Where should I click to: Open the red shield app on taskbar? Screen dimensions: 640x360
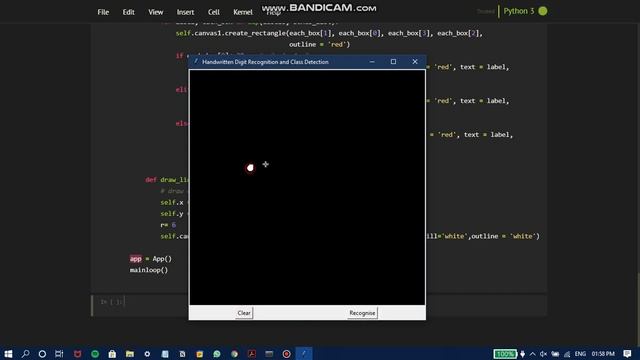click(78, 354)
